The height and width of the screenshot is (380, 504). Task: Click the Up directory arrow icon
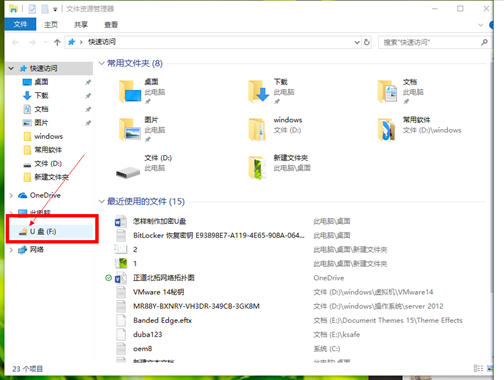57,42
